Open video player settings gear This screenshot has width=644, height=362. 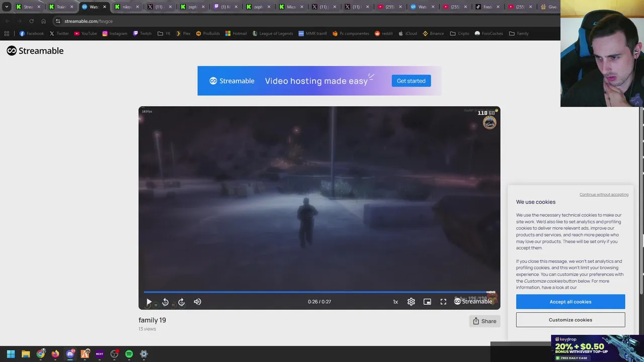pyautogui.click(x=411, y=302)
